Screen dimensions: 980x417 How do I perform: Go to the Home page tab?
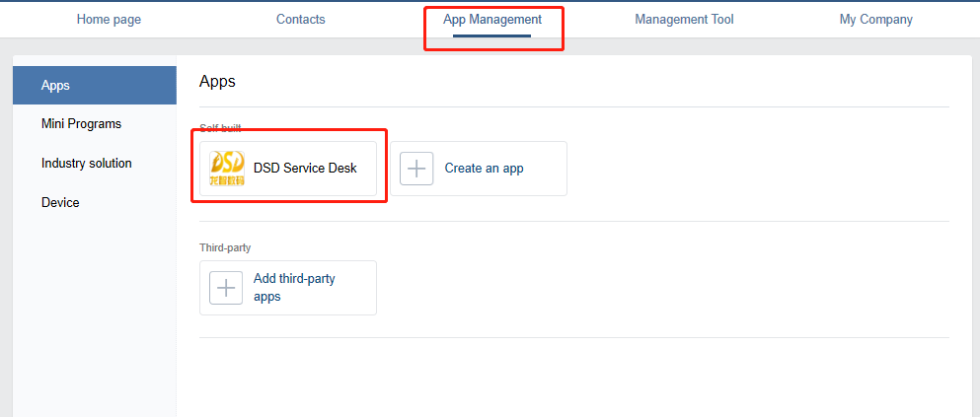click(108, 20)
